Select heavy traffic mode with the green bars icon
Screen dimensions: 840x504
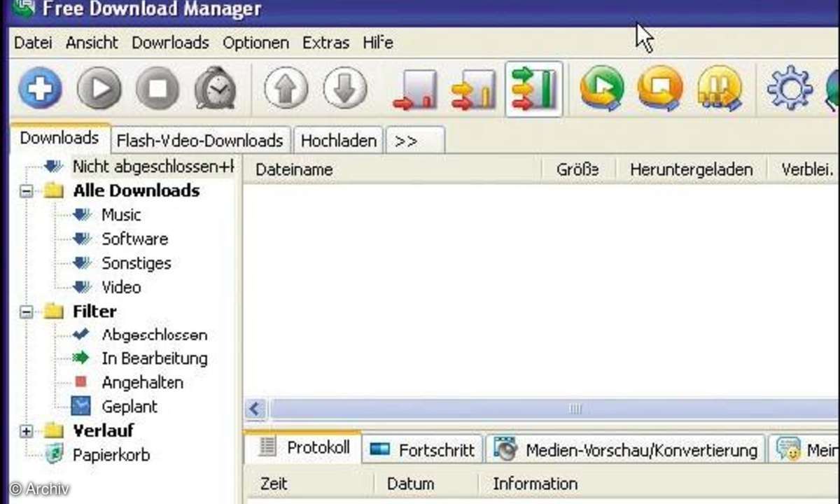533,89
